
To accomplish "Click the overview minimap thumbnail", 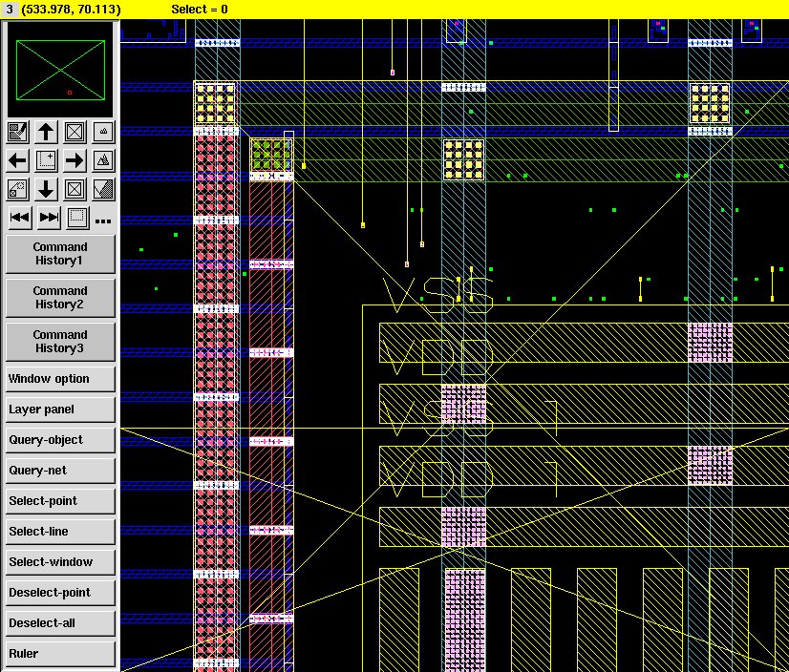I will click(x=60, y=72).
